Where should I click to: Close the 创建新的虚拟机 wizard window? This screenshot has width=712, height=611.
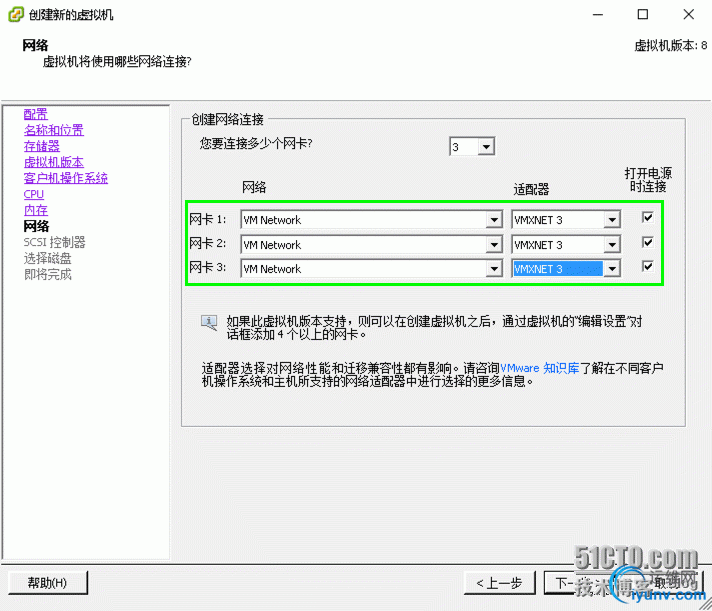pos(689,14)
